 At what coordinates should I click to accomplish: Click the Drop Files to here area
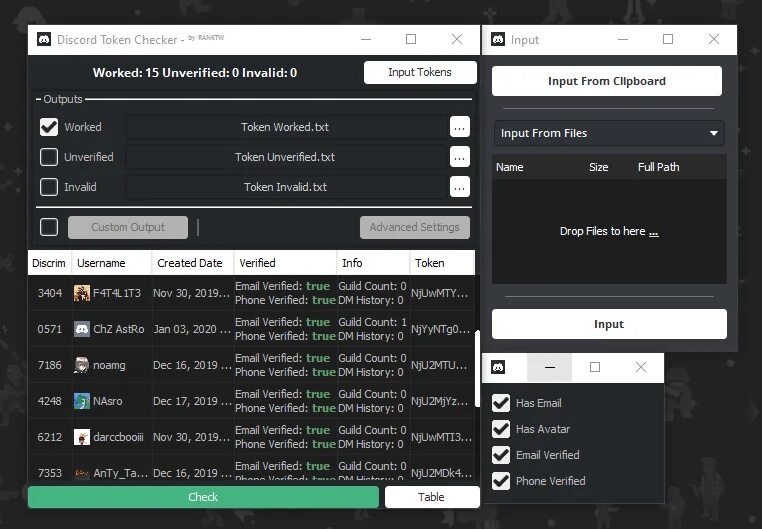[609, 231]
